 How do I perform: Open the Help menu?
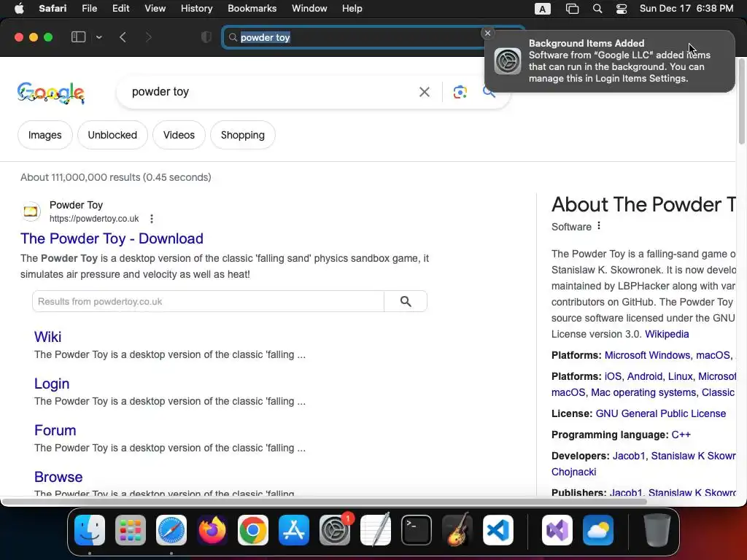point(352,9)
